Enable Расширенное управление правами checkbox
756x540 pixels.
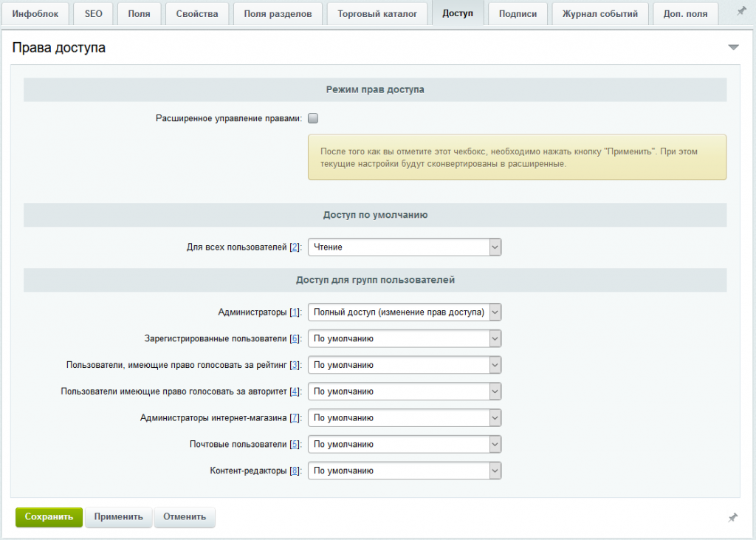[x=313, y=118]
